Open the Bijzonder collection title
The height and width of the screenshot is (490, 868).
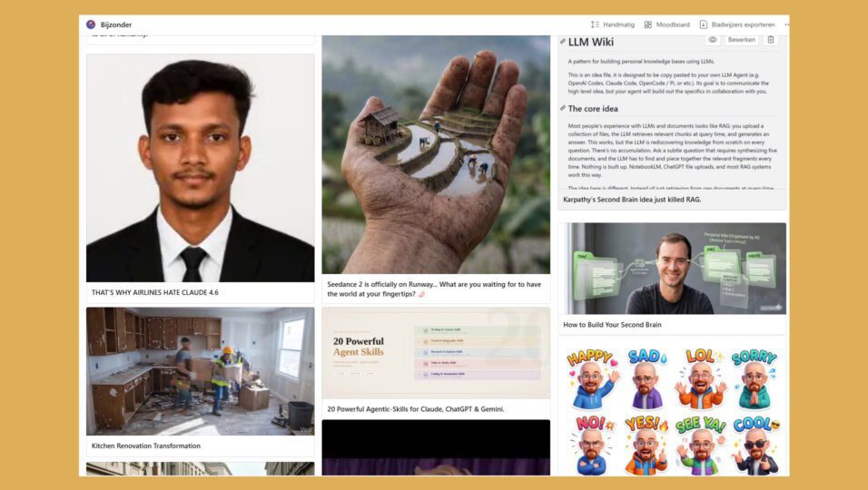(116, 24)
